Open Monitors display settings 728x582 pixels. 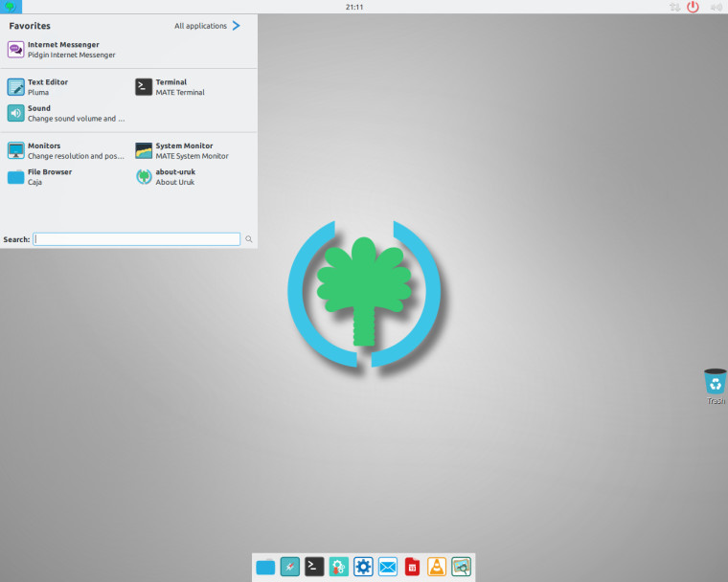[x=66, y=151]
